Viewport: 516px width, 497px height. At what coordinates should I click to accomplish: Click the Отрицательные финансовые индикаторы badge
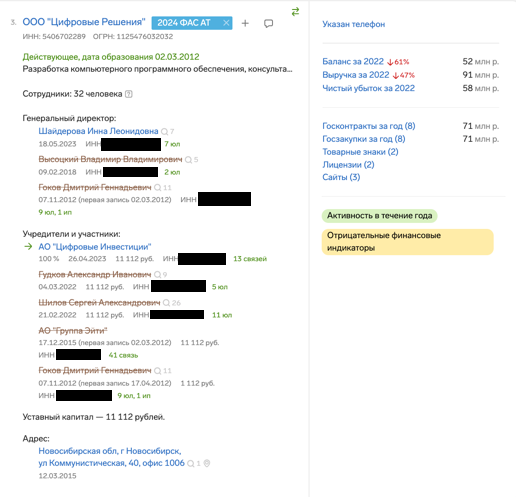[x=407, y=242]
